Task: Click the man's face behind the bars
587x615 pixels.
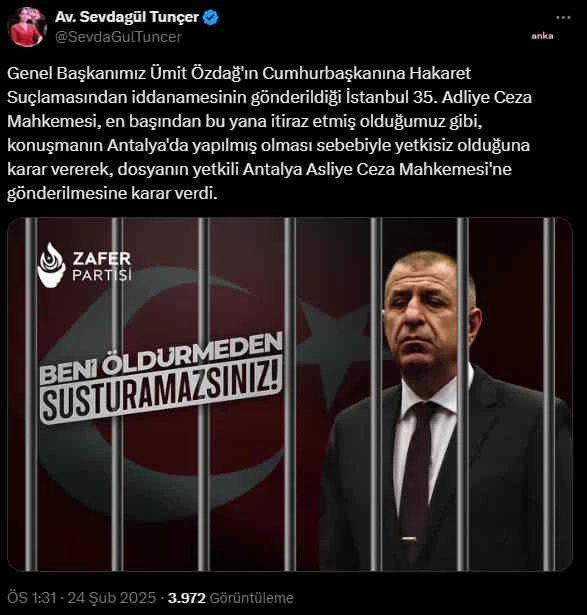Action: [425, 312]
